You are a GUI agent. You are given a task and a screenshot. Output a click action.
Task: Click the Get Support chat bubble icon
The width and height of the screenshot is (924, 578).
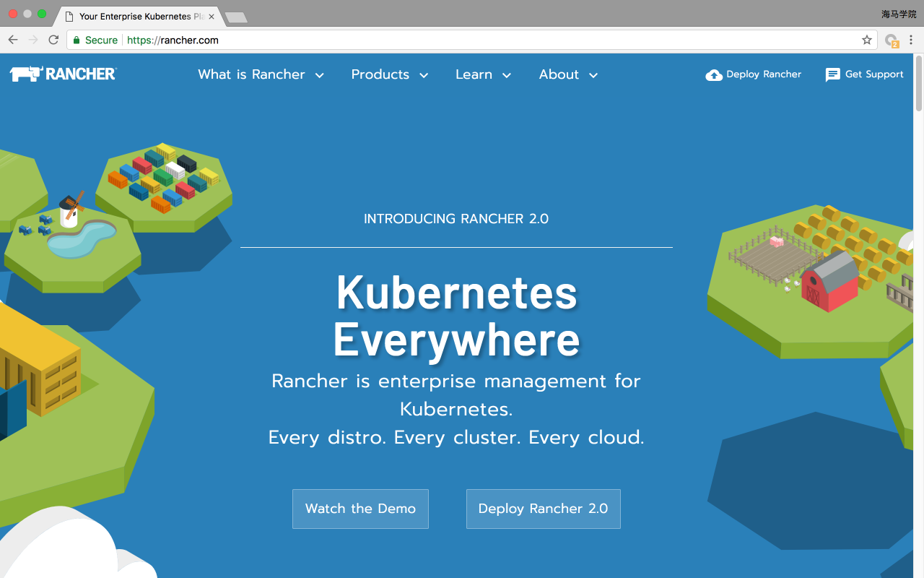(x=833, y=74)
